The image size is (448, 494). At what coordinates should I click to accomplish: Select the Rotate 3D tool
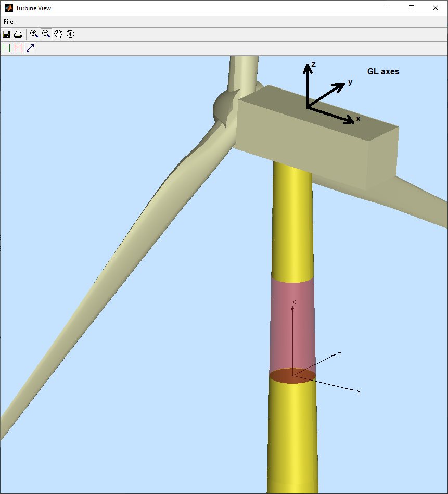[70, 34]
